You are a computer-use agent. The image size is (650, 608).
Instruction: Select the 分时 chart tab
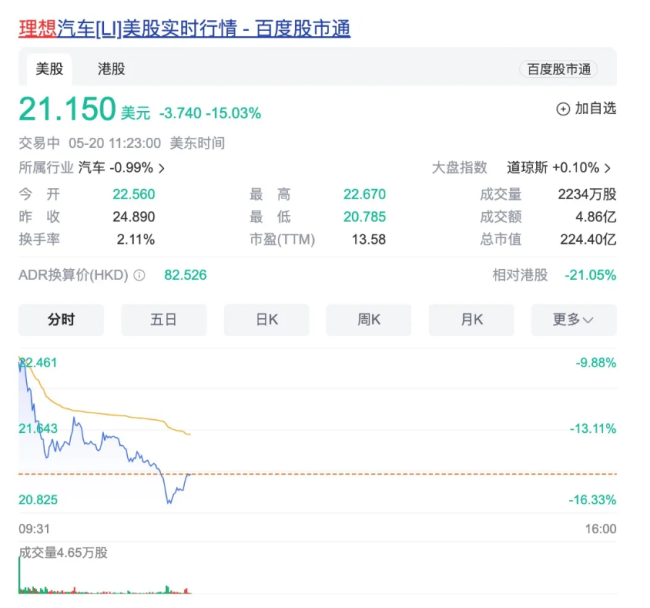click(61, 320)
